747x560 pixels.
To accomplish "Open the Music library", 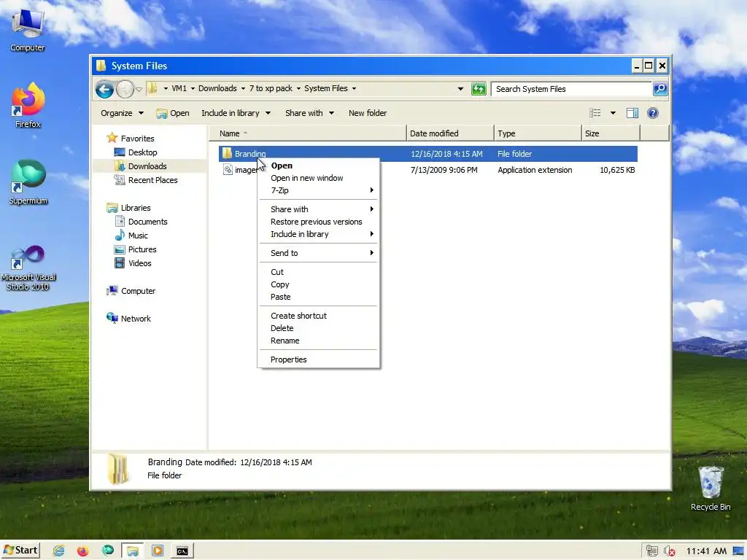I will (x=138, y=236).
